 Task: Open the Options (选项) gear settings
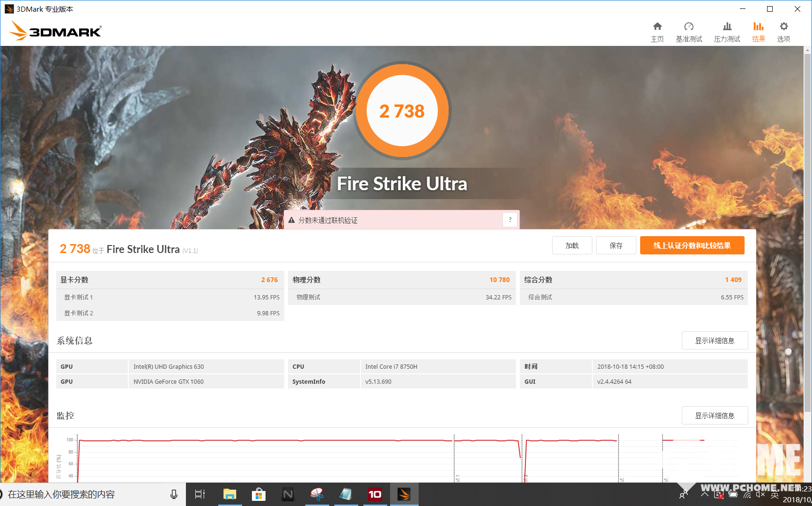point(783,32)
